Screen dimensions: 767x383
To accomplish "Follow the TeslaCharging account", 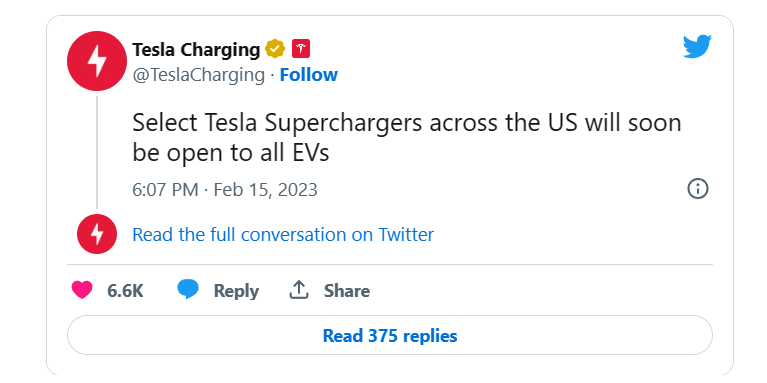I will (309, 75).
